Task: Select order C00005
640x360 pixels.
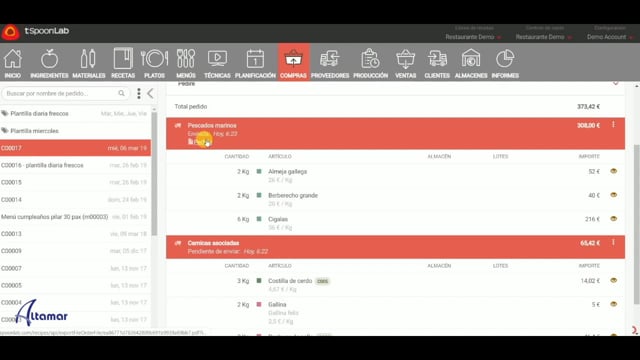Action: point(75,285)
